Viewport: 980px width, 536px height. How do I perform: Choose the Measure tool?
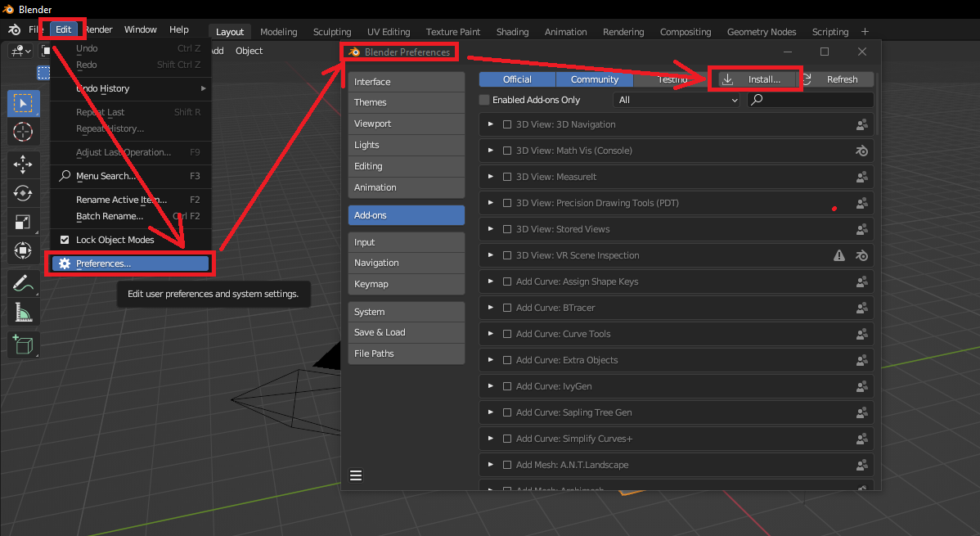click(23, 312)
